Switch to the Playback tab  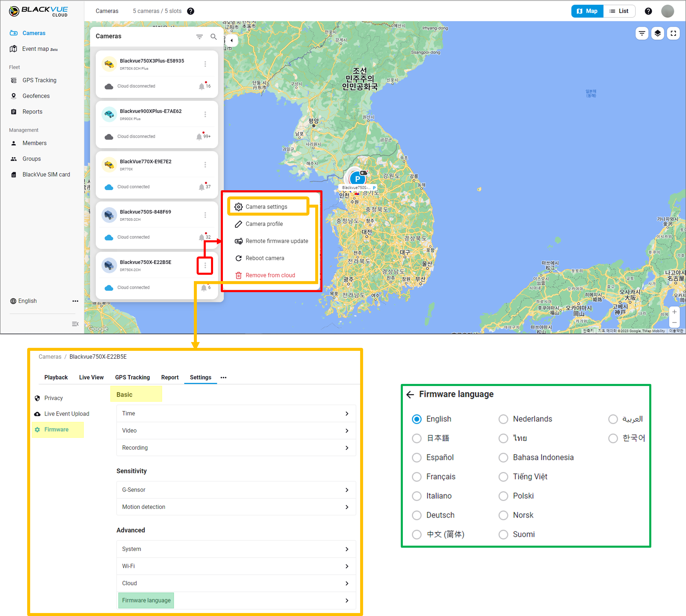[56, 377]
